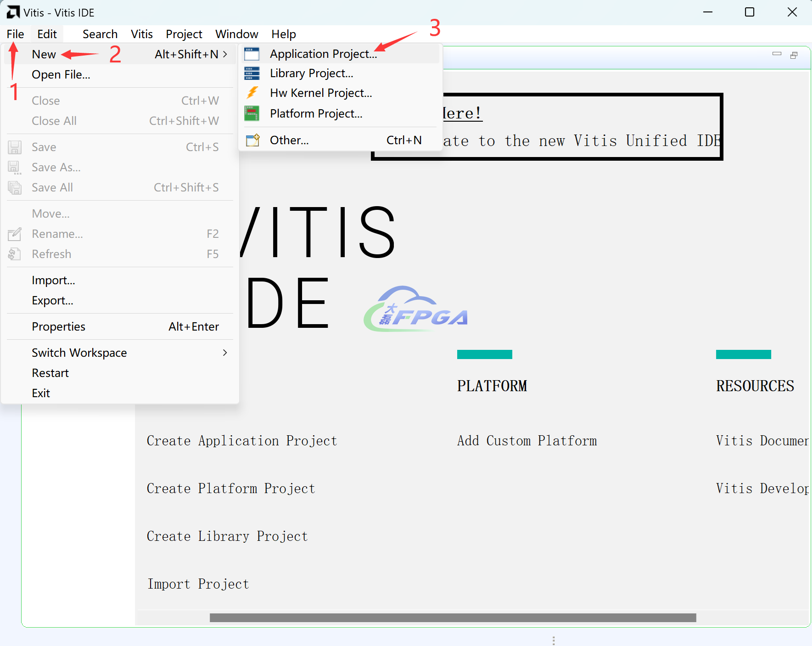Choose Library Project... from submenu
Viewport: 812px width, 646px height.
tap(341, 73)
